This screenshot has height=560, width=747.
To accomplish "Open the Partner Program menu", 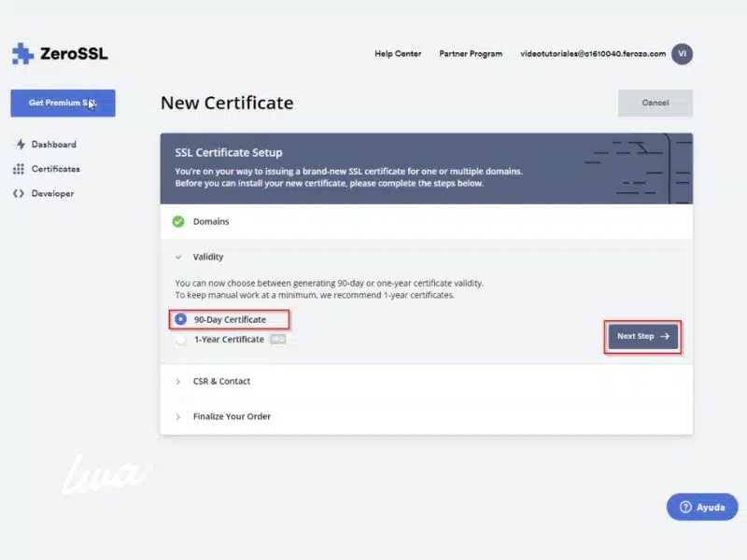I will point(471,54).
